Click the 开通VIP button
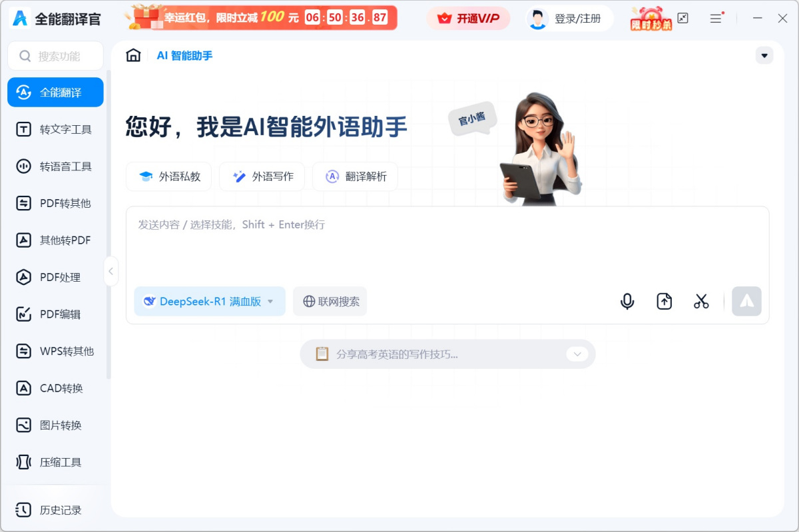The width and height of the screenshot is (799, 532). (x=468, y=18)
